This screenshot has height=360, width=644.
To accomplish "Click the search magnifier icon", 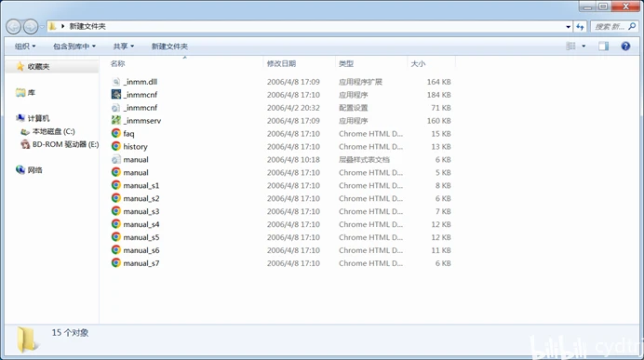I will (x=632, y=27).
